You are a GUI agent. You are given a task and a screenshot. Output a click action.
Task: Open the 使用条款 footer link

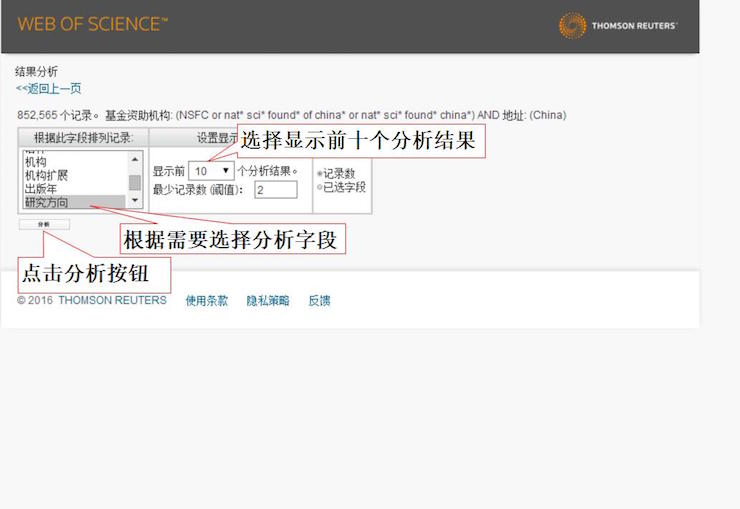click(206, 300)
